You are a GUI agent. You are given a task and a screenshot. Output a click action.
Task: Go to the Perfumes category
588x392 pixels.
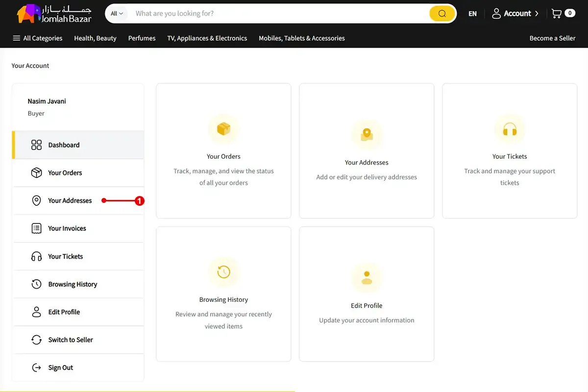(x=142, y=38)
